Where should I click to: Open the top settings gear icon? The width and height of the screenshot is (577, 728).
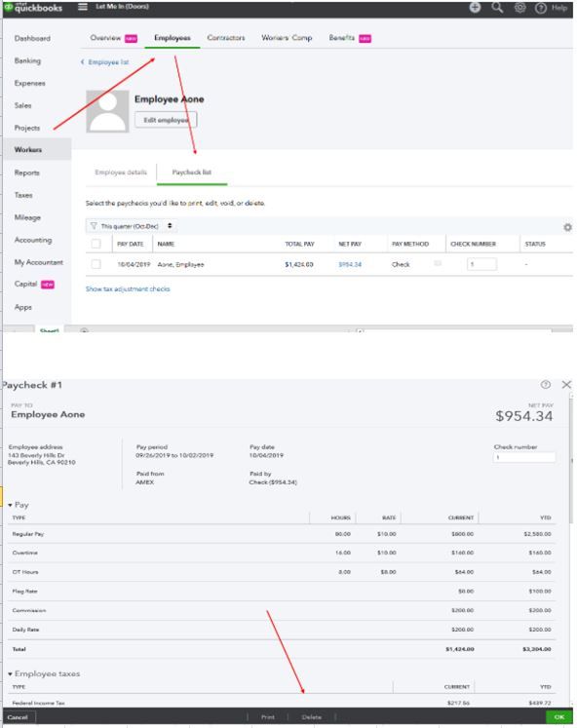(519, 8)
